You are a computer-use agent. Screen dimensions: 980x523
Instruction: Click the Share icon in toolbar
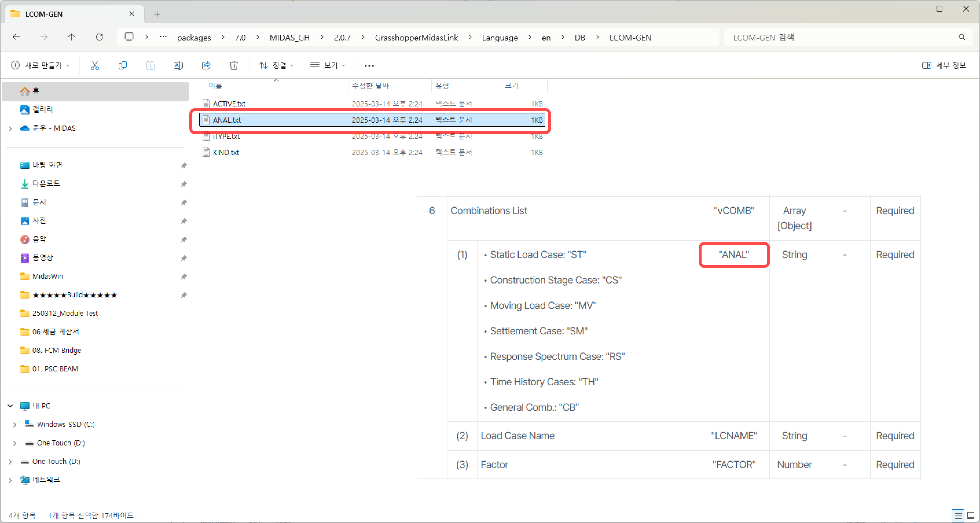click(x=206, y=65)
